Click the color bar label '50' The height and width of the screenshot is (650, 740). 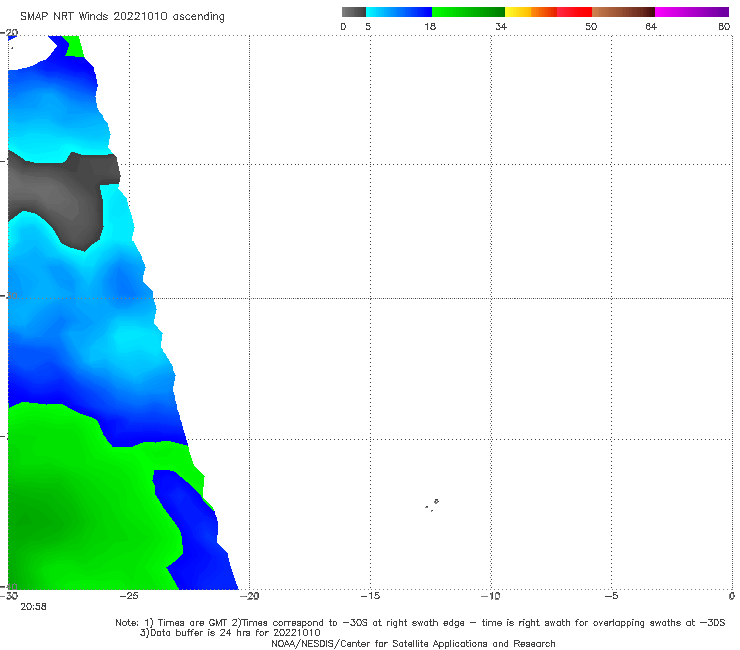pos(591,26)
